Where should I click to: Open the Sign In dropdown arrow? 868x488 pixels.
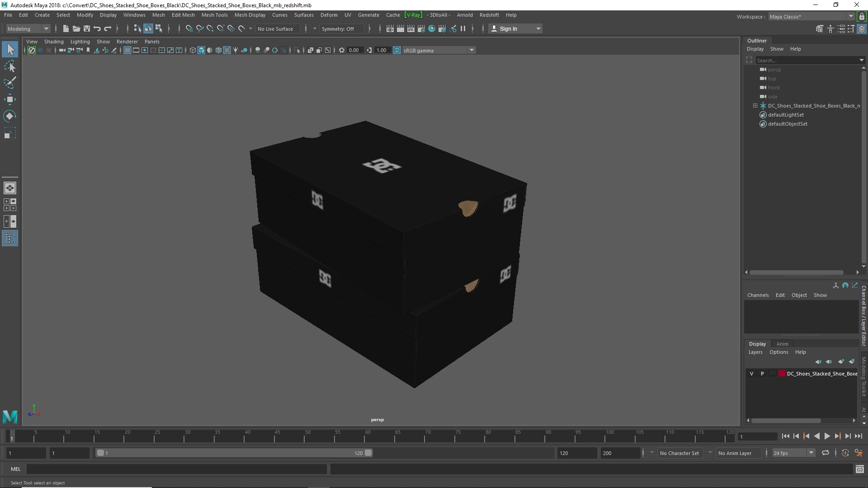tap(538, 28)
